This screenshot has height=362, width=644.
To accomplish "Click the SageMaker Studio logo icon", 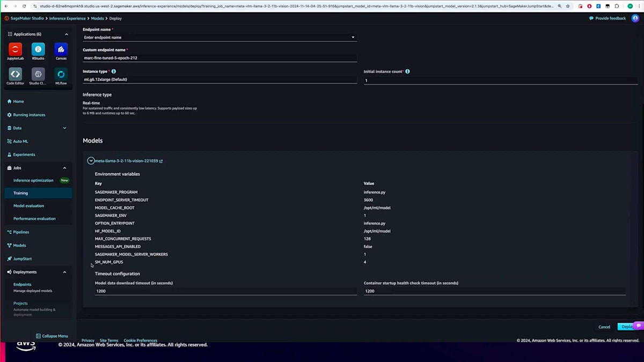I will (x=7, y=18).
